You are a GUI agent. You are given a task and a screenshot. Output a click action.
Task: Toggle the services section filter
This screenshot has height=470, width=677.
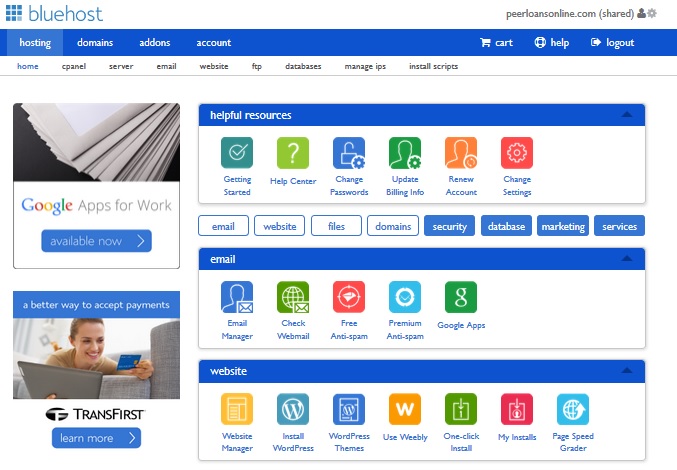619,226
